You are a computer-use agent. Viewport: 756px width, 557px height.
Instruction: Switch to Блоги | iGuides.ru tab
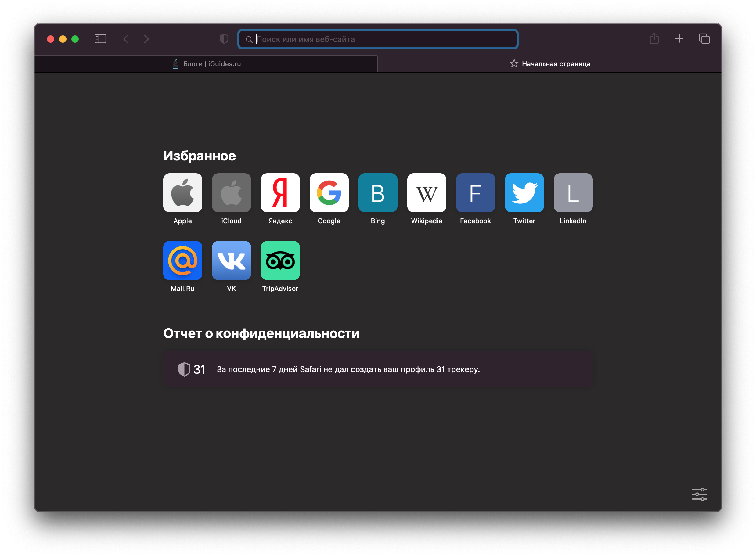click(206, 64)
